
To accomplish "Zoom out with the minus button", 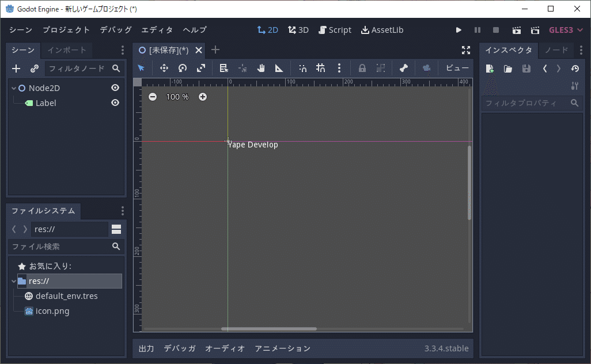I will pyautogui.click(x=153, y=97).
